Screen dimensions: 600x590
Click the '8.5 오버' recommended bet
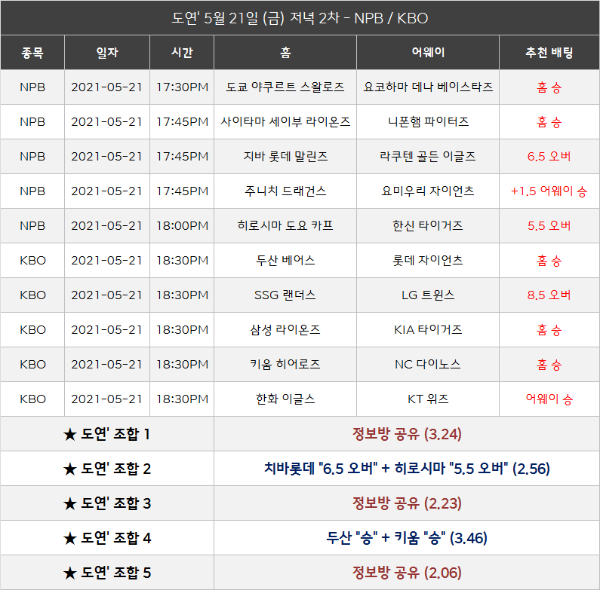[x=549, y=295]
